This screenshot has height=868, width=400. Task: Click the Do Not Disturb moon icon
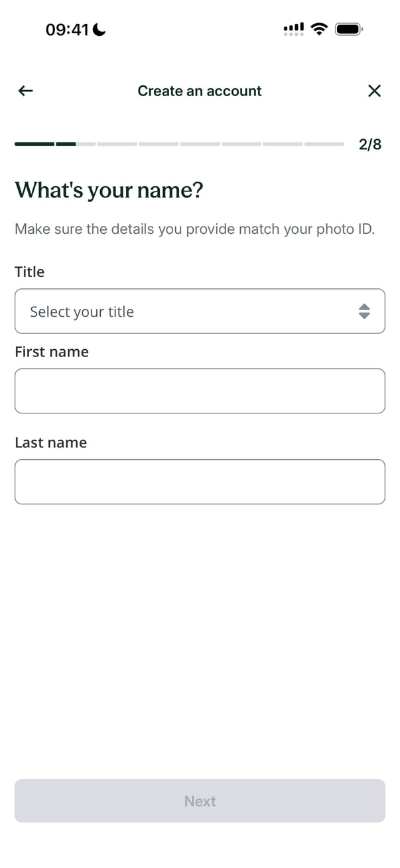tap(100, 30)
